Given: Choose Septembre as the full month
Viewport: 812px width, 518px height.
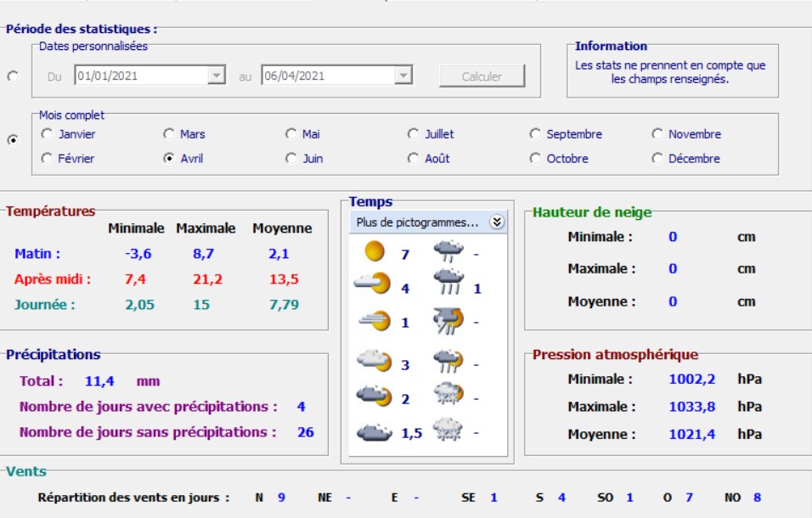Looking at the screenshot, I should (x=535, y=134).
